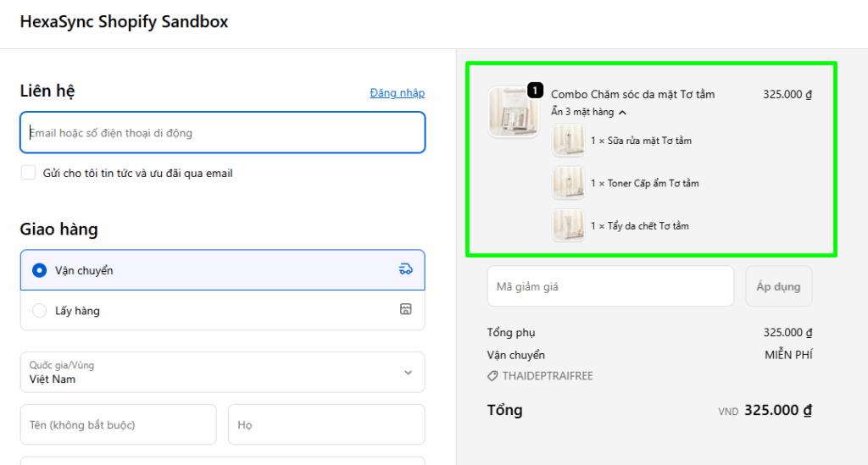The image size is (868, 465).
Task: Click the Họ last name input field
Action: [x=325, y=424]
